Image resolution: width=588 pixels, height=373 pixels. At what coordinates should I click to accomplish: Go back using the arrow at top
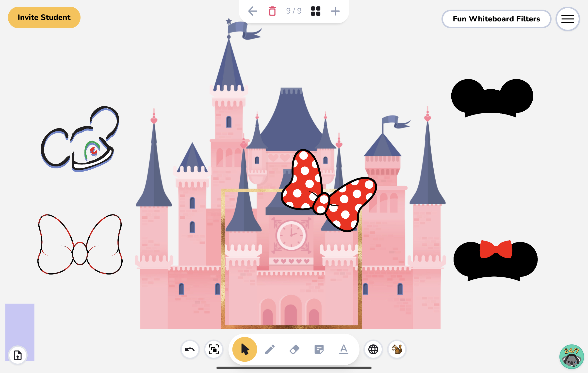[252, 11]
